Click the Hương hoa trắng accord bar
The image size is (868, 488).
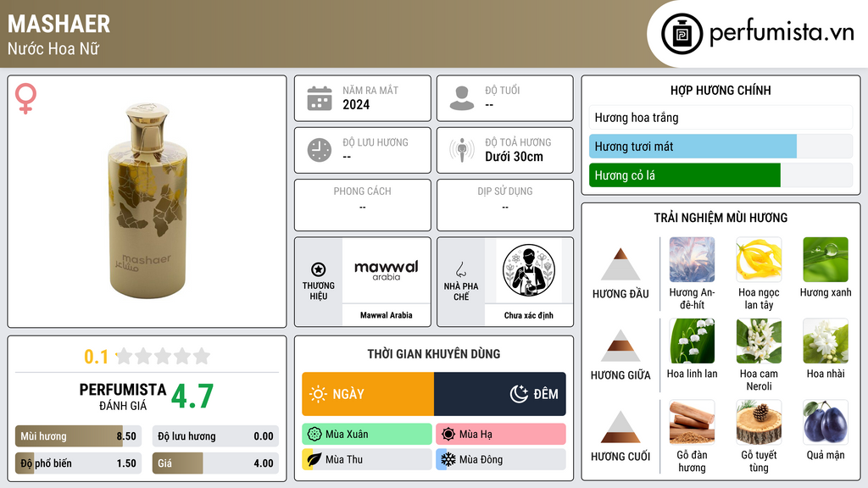(721, 117)
